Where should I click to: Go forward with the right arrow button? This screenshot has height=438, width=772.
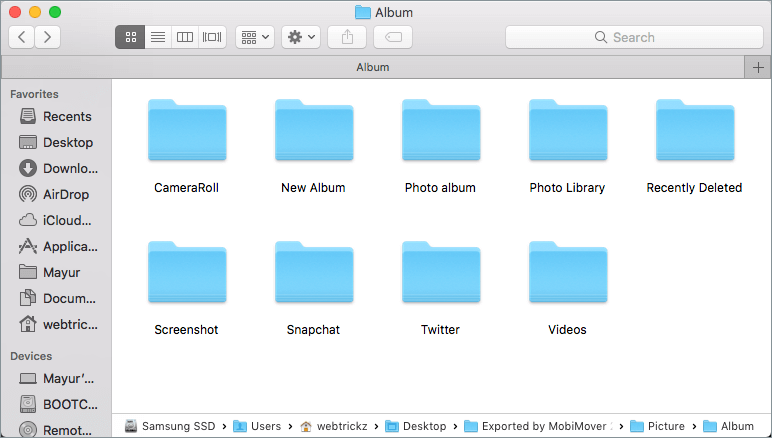(47, 37)
